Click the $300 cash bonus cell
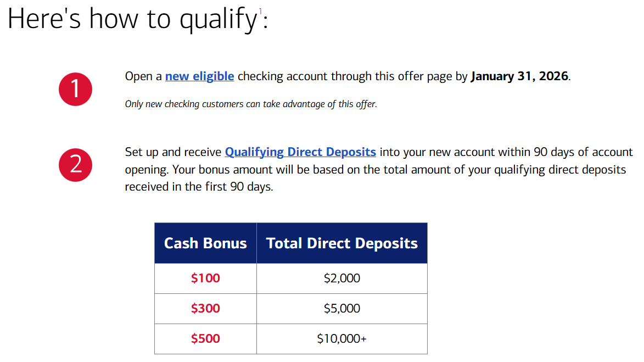 pos(205,309)
